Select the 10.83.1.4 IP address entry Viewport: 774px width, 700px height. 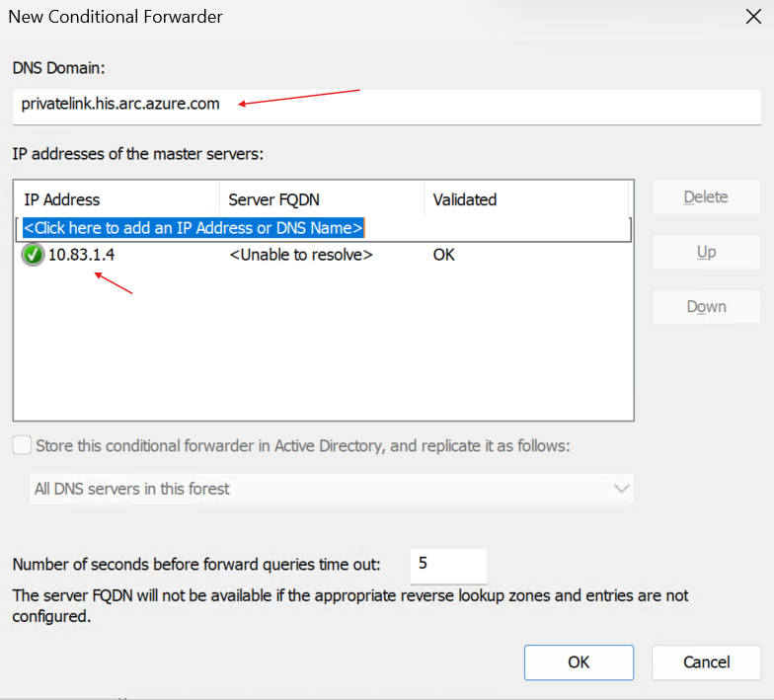pos(81,255)
